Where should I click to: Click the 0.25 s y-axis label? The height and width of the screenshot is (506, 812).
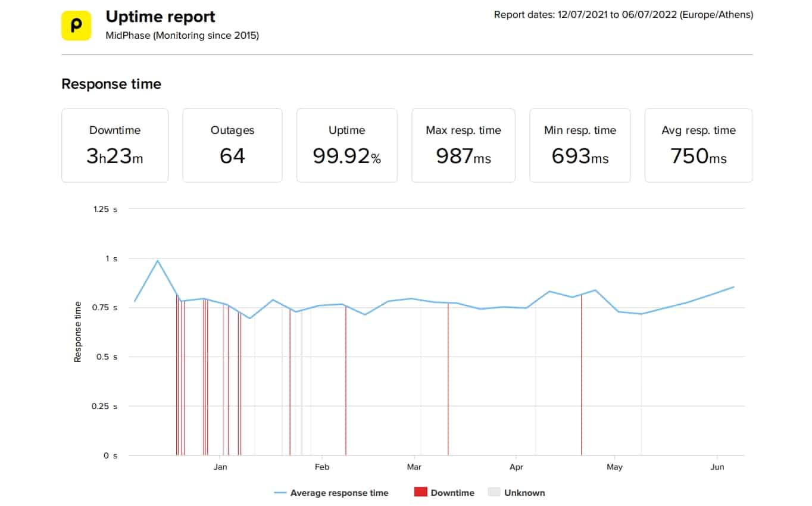point(105,407)
